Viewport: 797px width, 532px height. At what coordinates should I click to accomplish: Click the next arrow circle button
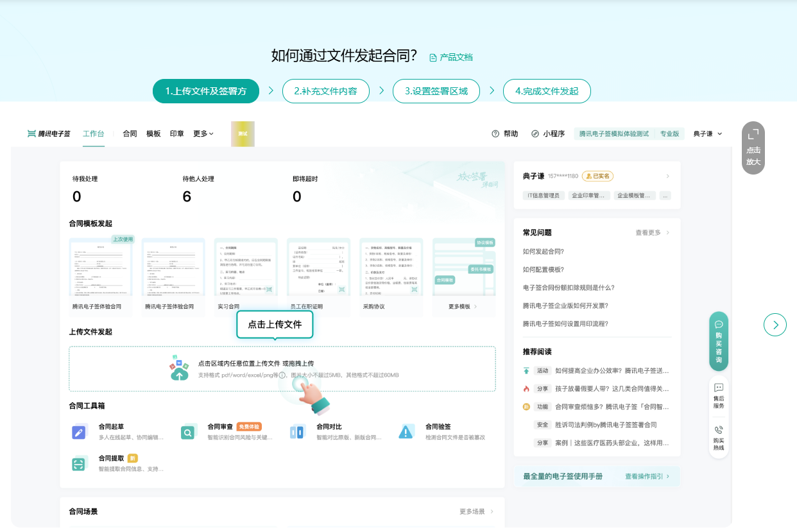coord(775,325)
